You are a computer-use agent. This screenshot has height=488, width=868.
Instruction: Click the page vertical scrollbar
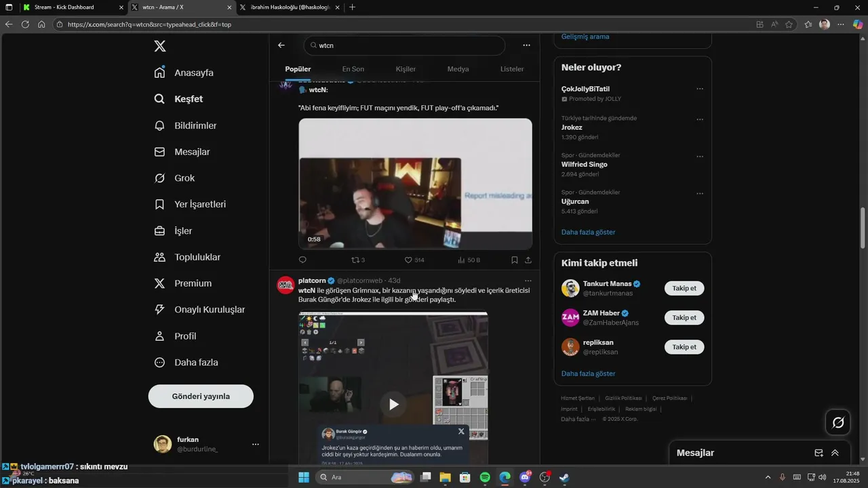click(863, 228)
